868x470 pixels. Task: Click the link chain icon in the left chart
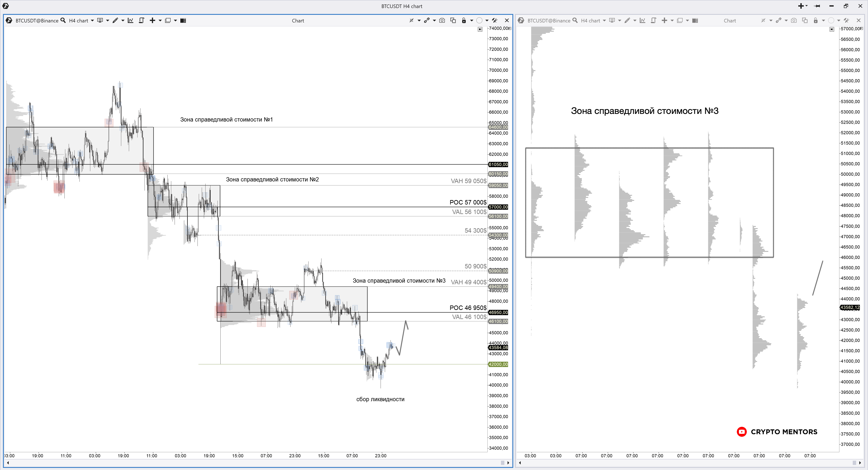tap(427, 21)
